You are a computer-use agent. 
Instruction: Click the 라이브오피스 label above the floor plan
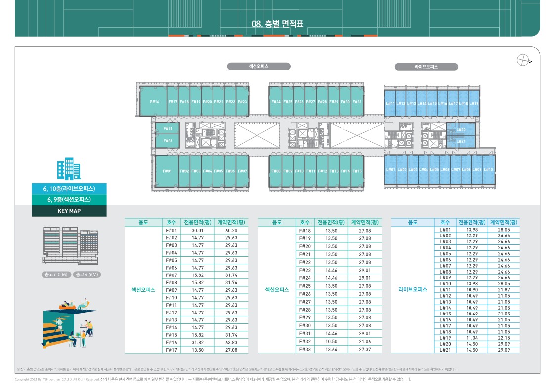[x=426, y=67]
